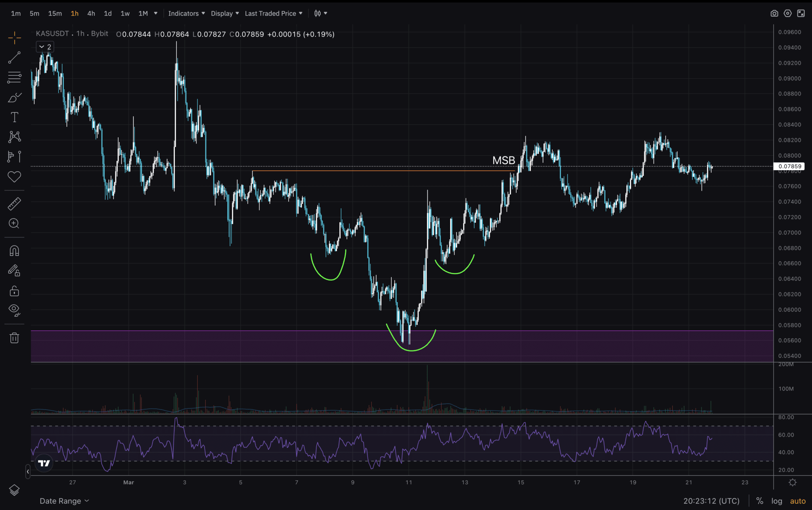Select the ruler measure tool

click(x=14, y=204)
